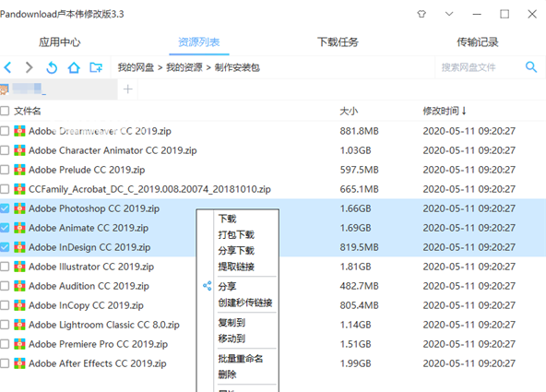Click the share icon in context menu
Viewport: 546px width, 392px height.
click(x=208, y=286)
